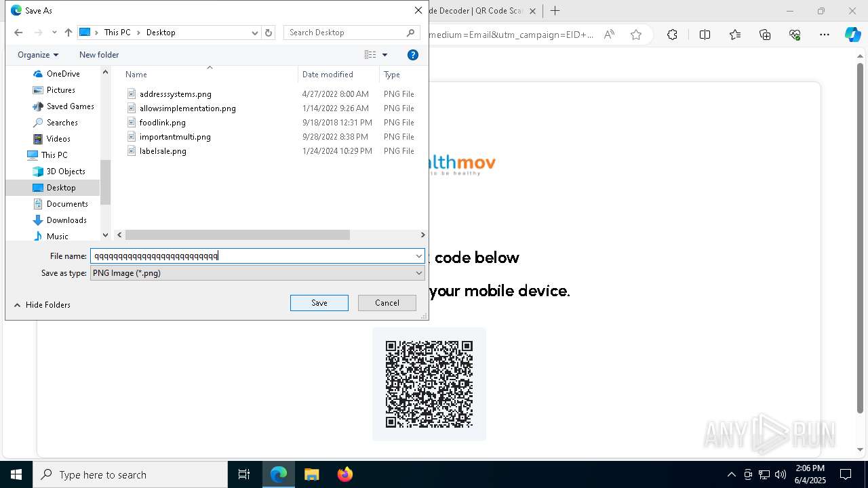Image resolution: width=868 pixels, height=488 pixels.
Task: Close the Save As dialog
Action: [418, 11]
